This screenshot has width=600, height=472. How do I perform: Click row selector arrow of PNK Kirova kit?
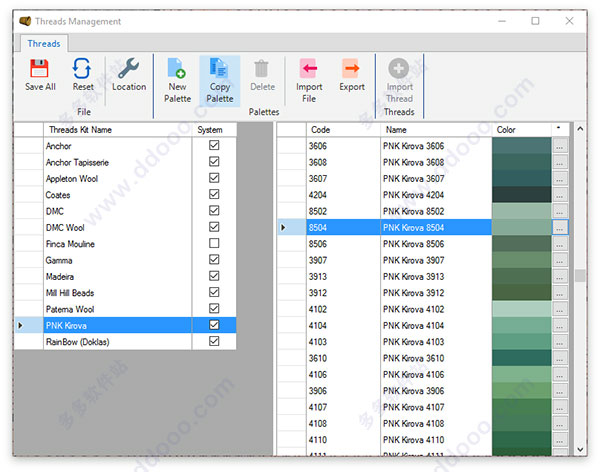[x=20, y=325]
